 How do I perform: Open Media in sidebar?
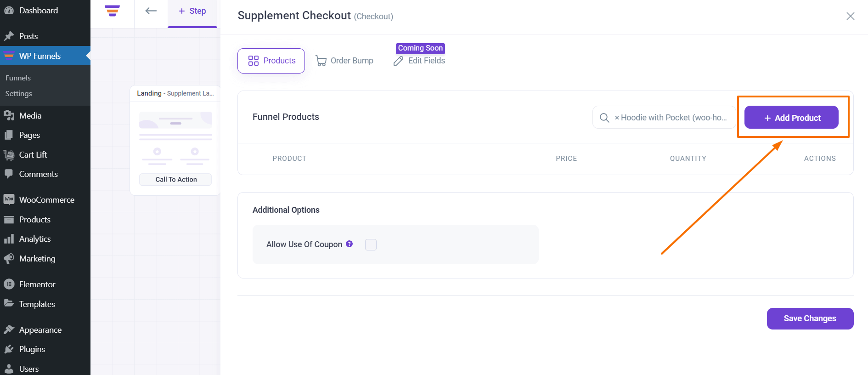point(30,115)
